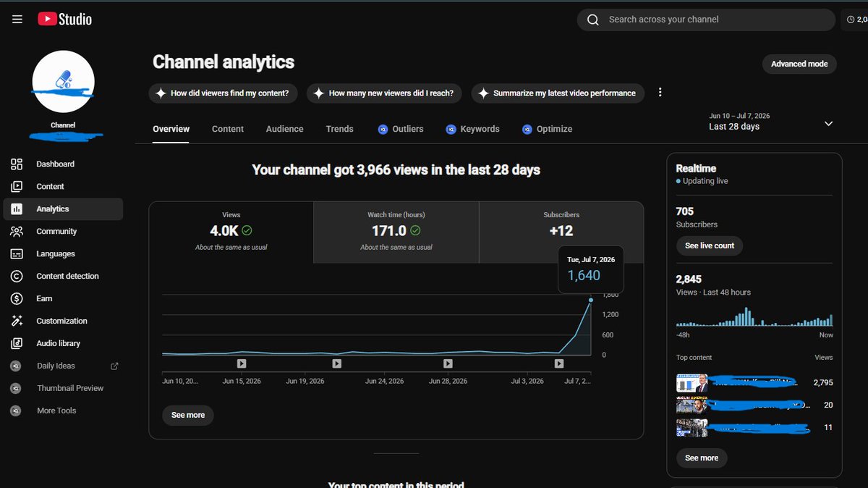Click the Content detection copyright icon
The height and width of the screenshot is (488, 868).
pos(17,277)
